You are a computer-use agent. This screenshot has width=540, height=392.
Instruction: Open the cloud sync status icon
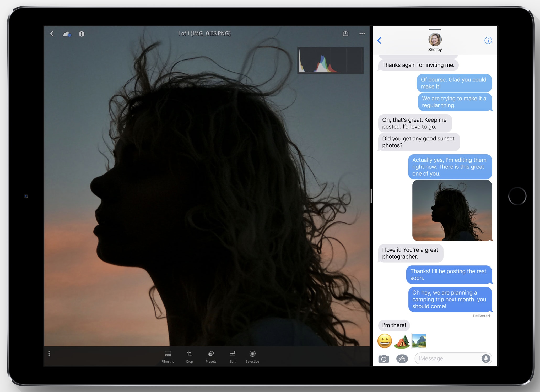tap(67, 34)
